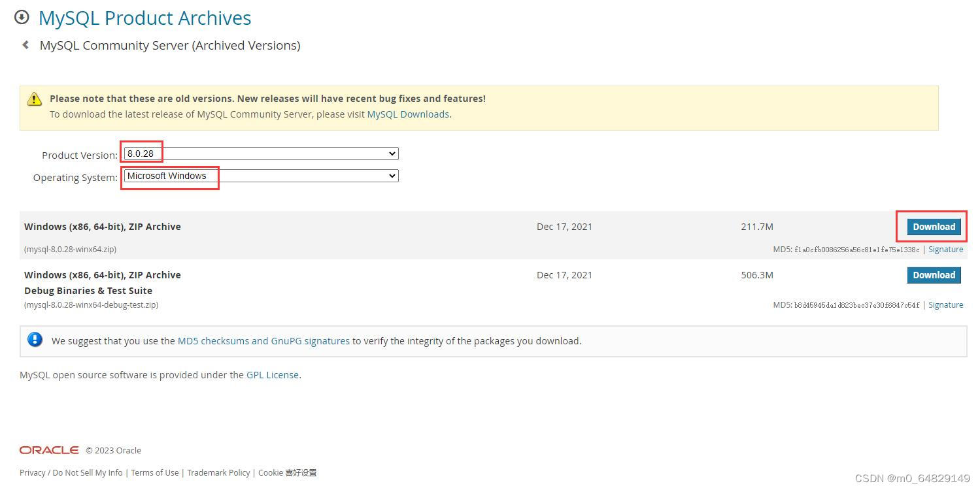Download the 506.3M Debug Binaries archive

[x=934, y=275]
